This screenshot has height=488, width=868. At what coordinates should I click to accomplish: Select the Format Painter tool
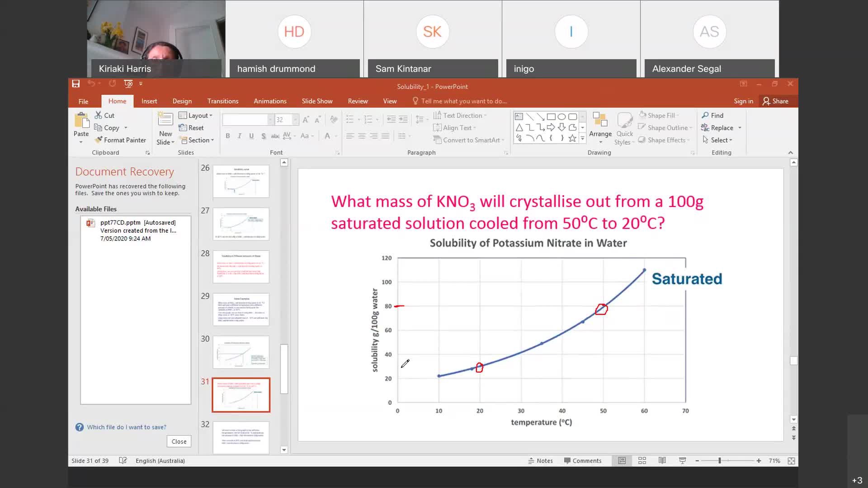point(120,140)
